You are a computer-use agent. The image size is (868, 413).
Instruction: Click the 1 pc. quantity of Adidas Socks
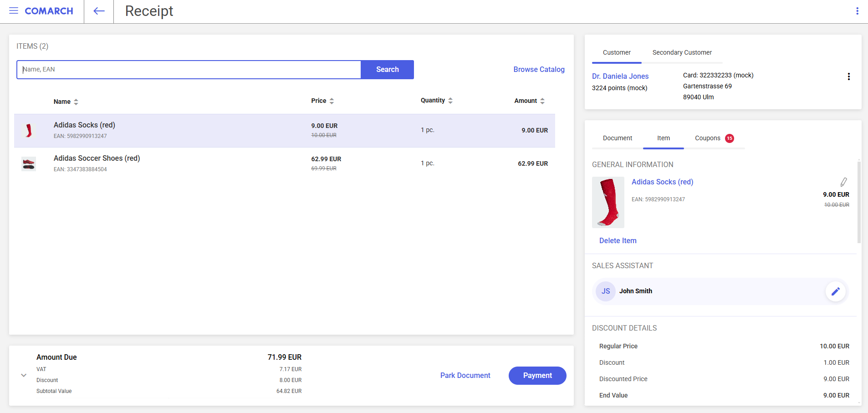[x=428, y=130]
